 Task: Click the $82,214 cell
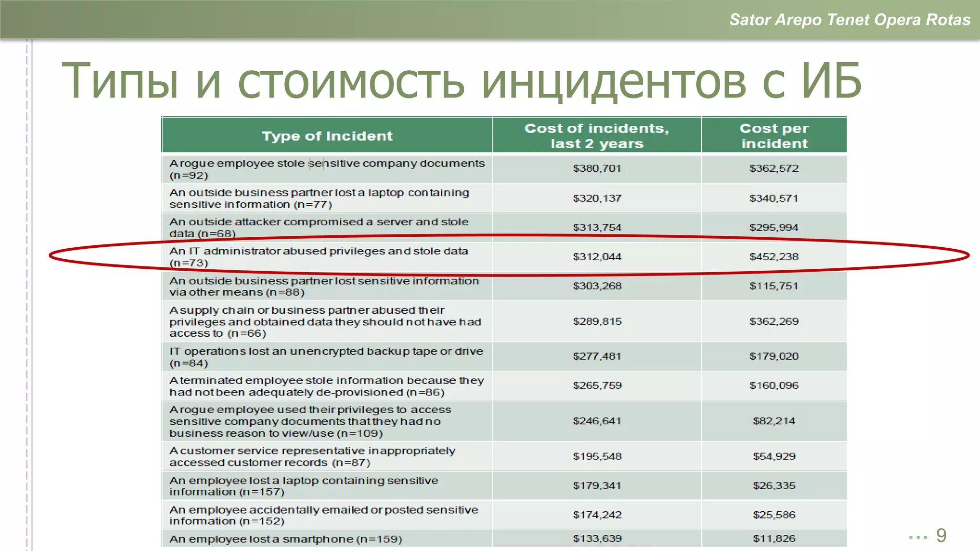click(774, 421)
